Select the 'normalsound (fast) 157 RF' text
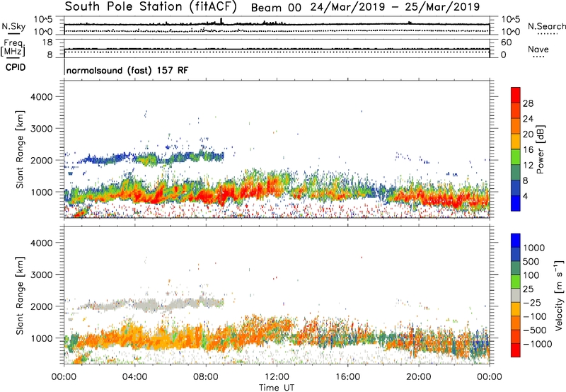 coord(127,70)
